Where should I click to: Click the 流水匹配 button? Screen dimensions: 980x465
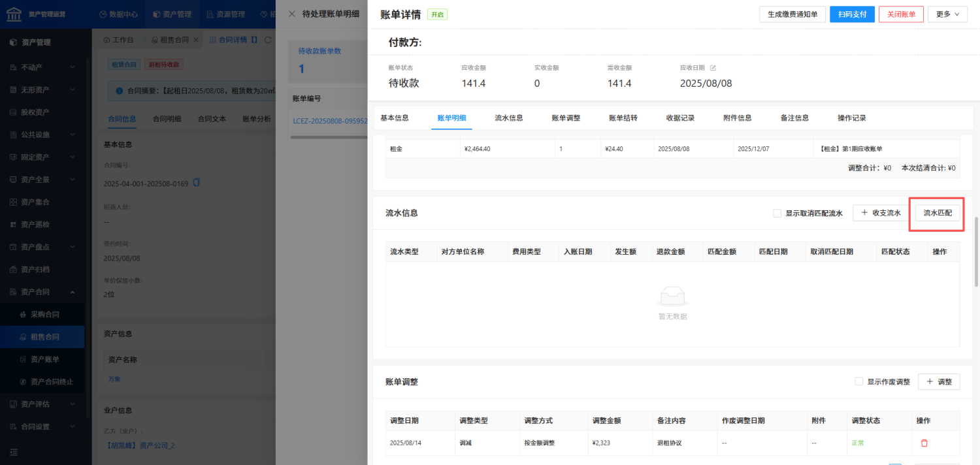point(937,213)
